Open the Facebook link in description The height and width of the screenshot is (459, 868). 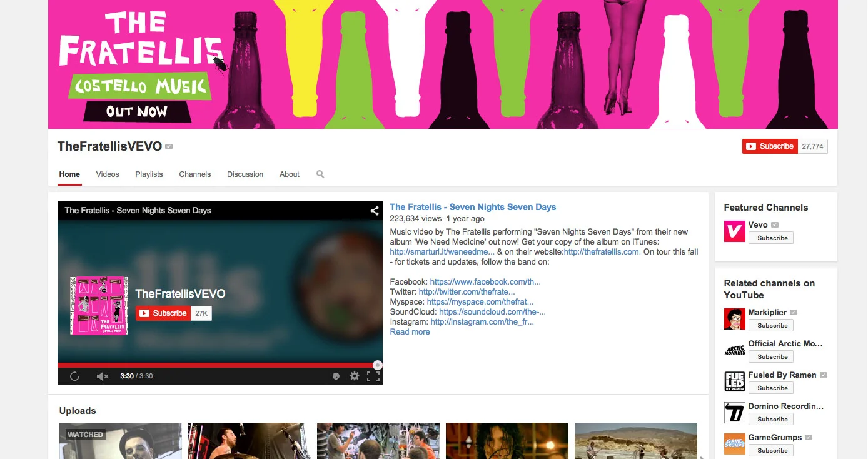click(485, 282)
